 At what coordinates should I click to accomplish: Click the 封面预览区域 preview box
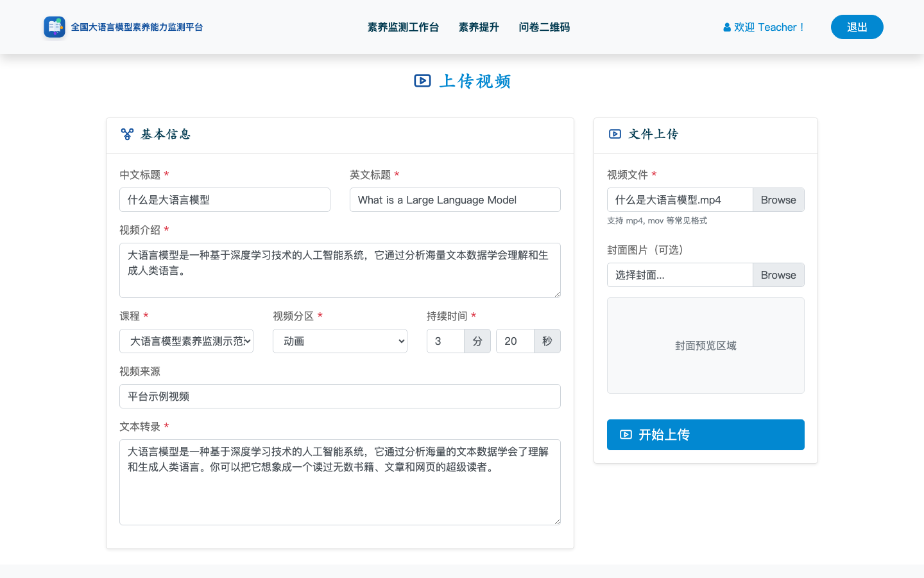[x=706, y=346]
